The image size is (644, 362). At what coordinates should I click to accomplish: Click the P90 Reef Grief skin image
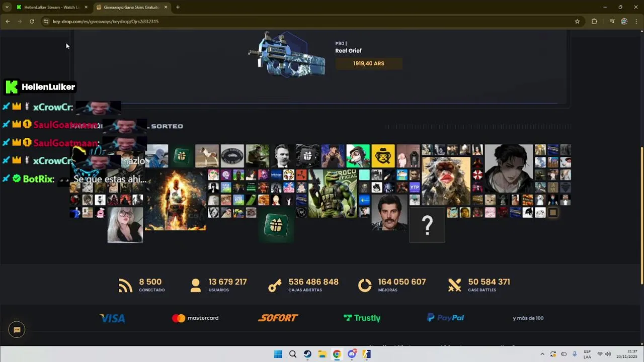click(x=287, y=54)
